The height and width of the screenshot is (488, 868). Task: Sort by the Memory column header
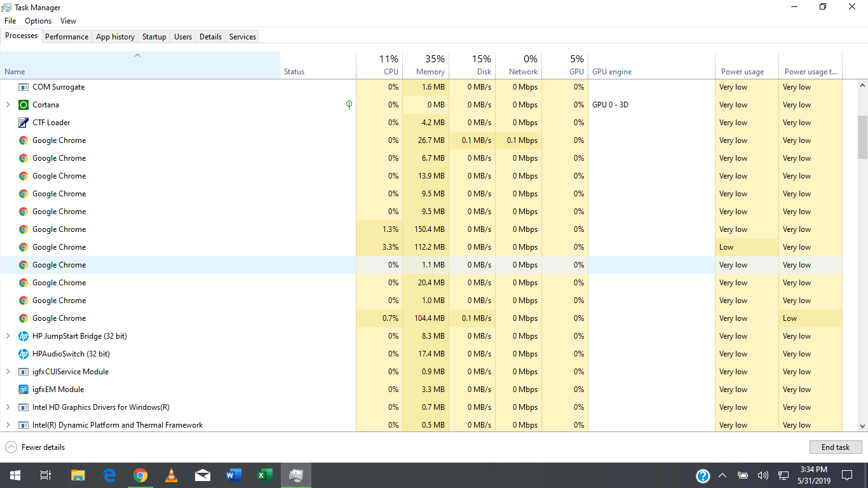[426, 65]
